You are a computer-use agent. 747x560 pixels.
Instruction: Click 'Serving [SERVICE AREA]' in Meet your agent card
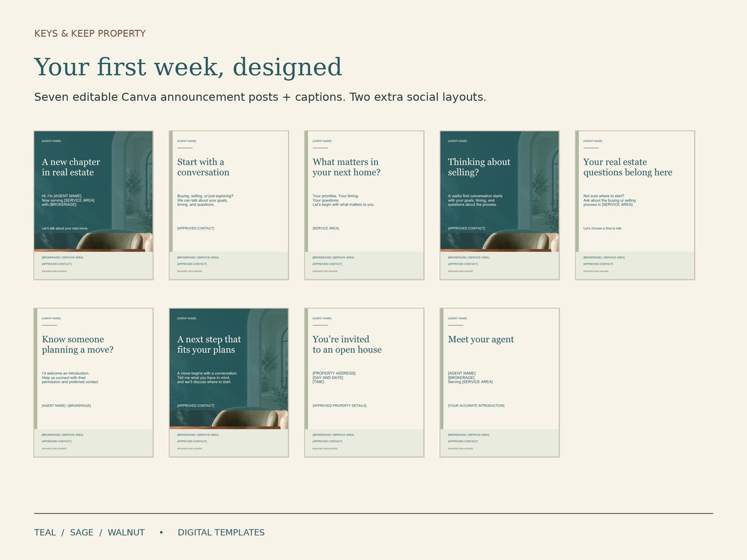pyautogui.click(x=470, y=382)
